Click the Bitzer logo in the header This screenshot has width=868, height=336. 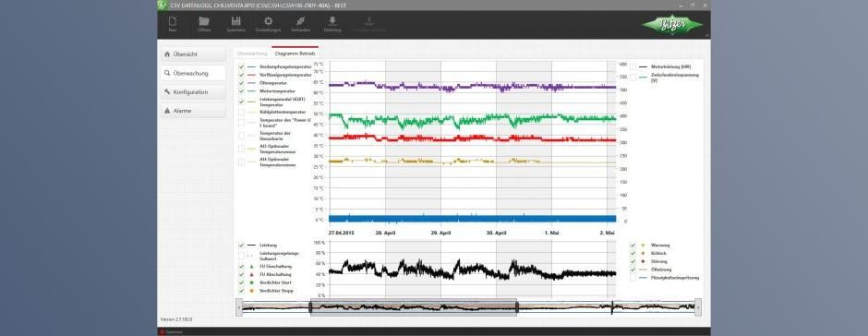[672, 24]
